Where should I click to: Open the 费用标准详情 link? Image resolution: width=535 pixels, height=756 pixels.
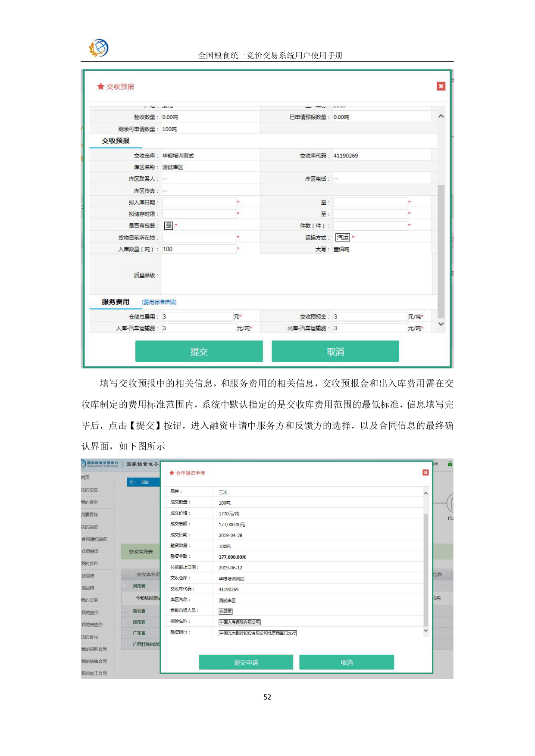click(x=159, y=302)
